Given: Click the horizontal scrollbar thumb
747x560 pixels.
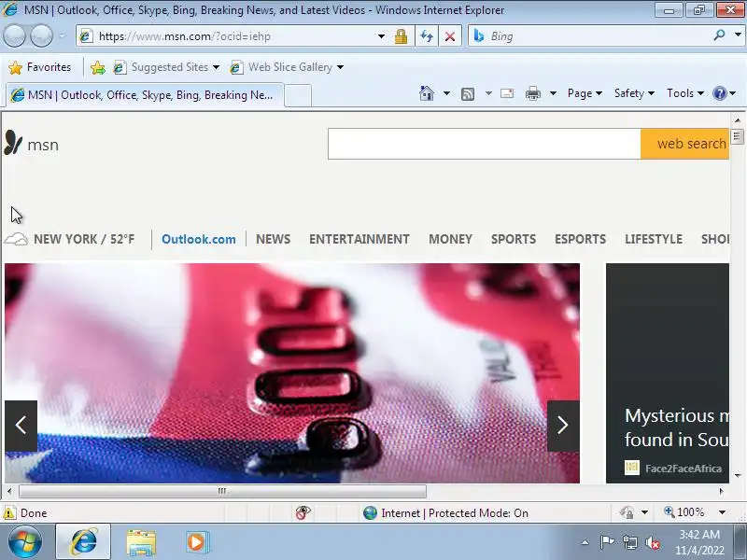Looking at the screenshot, I should pos(222,491).
